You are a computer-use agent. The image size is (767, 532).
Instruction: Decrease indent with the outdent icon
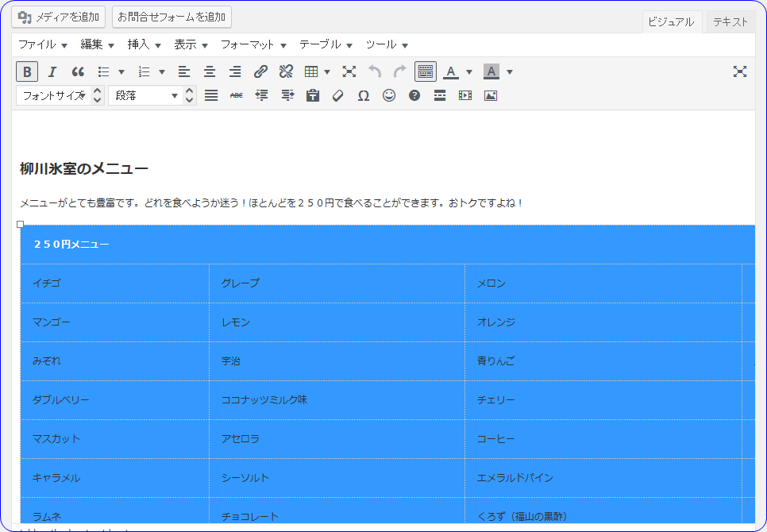coord(262,95)
